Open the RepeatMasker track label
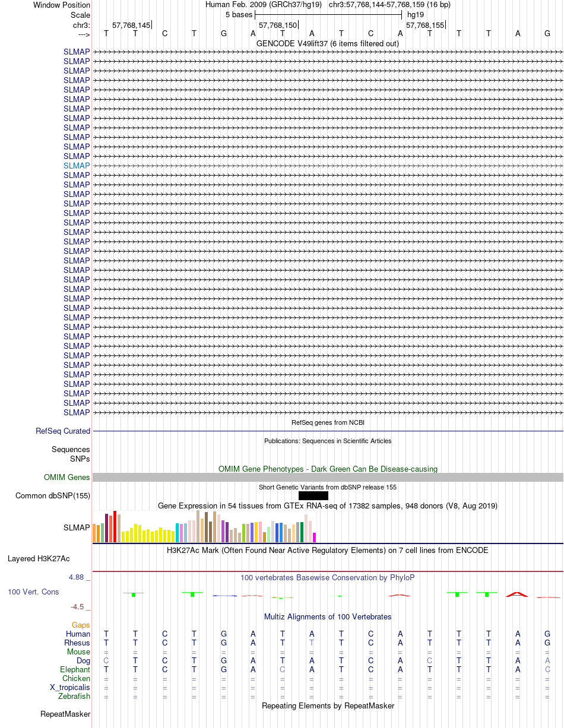Viewport: 564px width, 728px height. point(65,714)
